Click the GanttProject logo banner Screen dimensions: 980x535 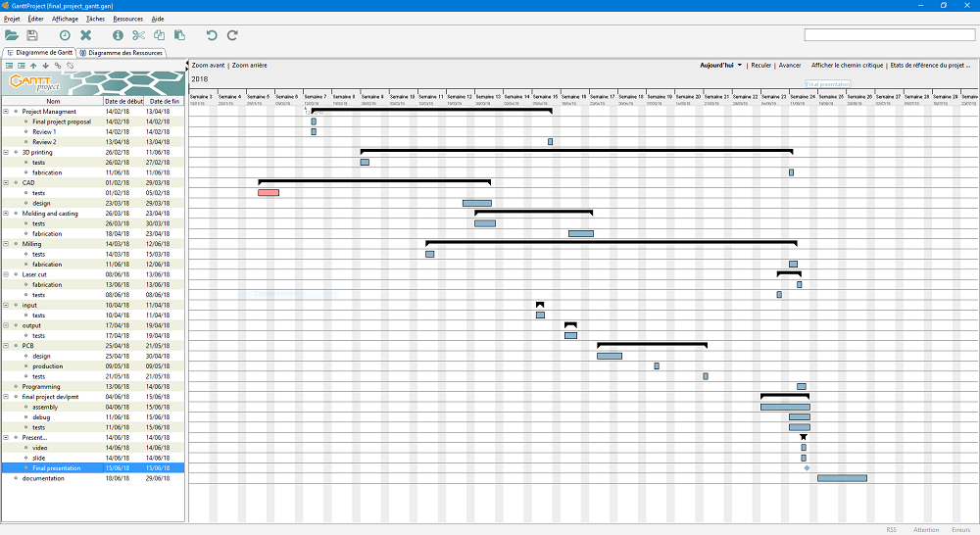(94, 83)
